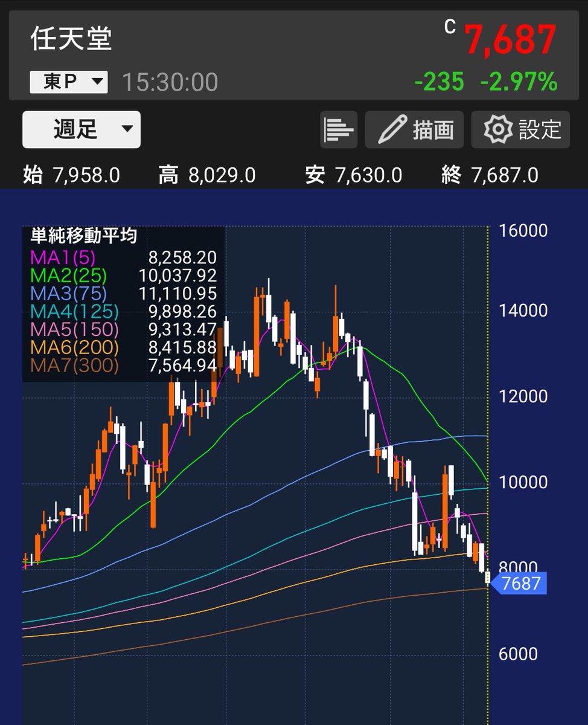
Task: Click the 任天堂 stock name
Action: pos(71,40)
